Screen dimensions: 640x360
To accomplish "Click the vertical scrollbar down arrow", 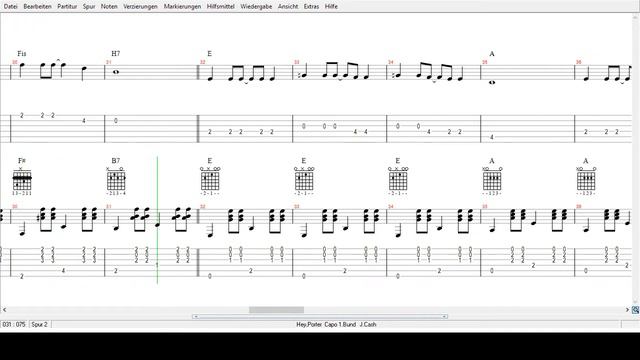I will [x=636, y=302].
